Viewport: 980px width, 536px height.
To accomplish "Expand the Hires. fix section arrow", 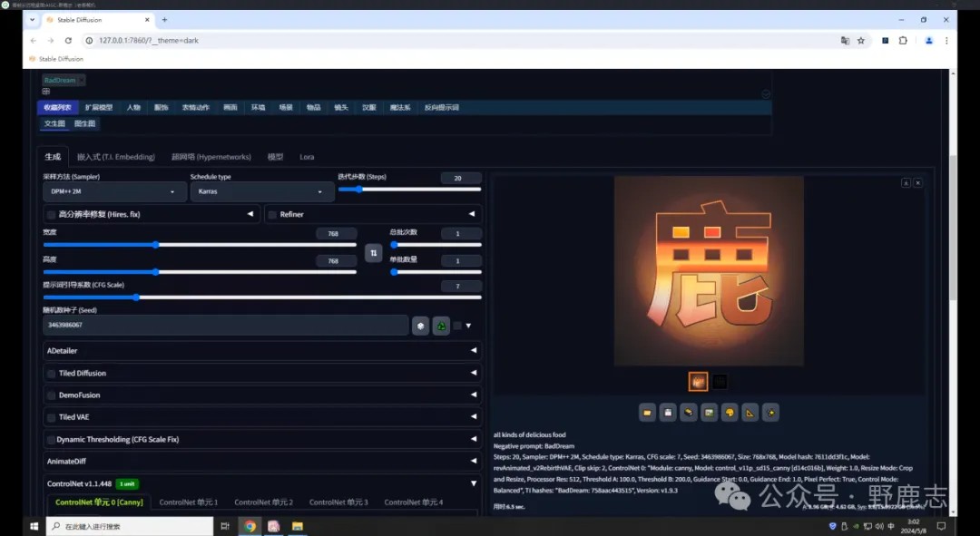I will coord(250,214).
